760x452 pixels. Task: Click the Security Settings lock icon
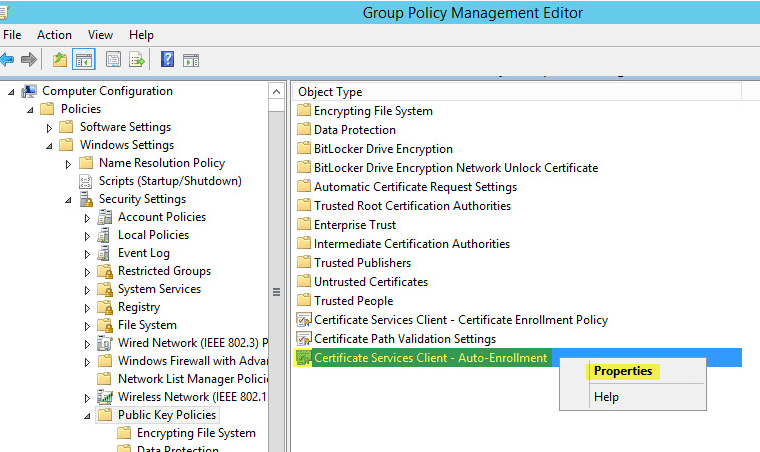click(86, 199)
